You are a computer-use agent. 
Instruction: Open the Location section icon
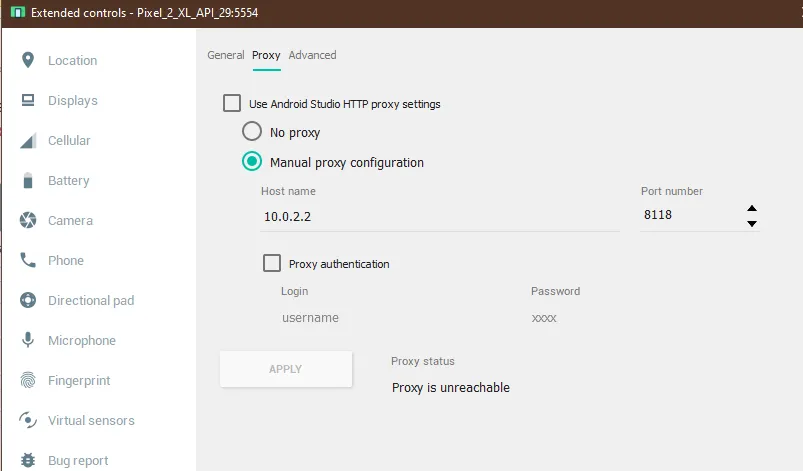[x=28, y=60]
